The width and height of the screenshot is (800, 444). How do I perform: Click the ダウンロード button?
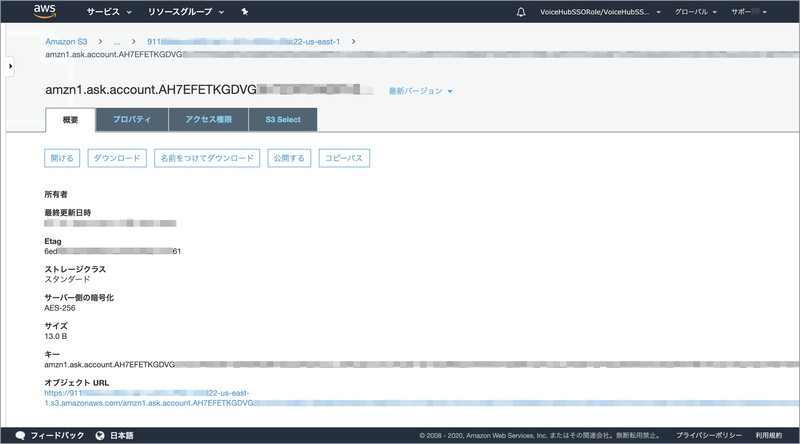tap(117, 158)
